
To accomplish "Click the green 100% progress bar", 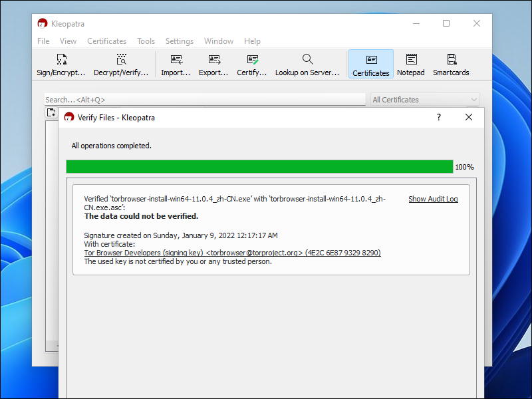I will coord(259,166).
